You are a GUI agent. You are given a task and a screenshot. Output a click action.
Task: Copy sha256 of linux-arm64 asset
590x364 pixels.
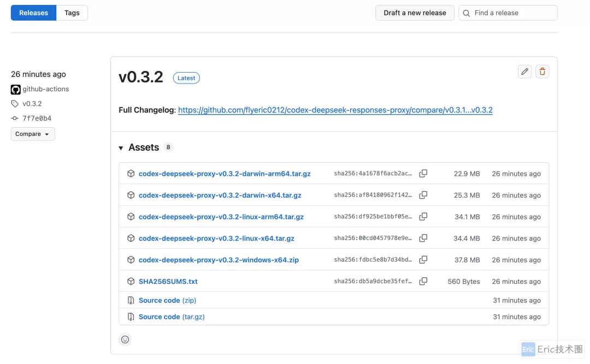click(423, 217)
